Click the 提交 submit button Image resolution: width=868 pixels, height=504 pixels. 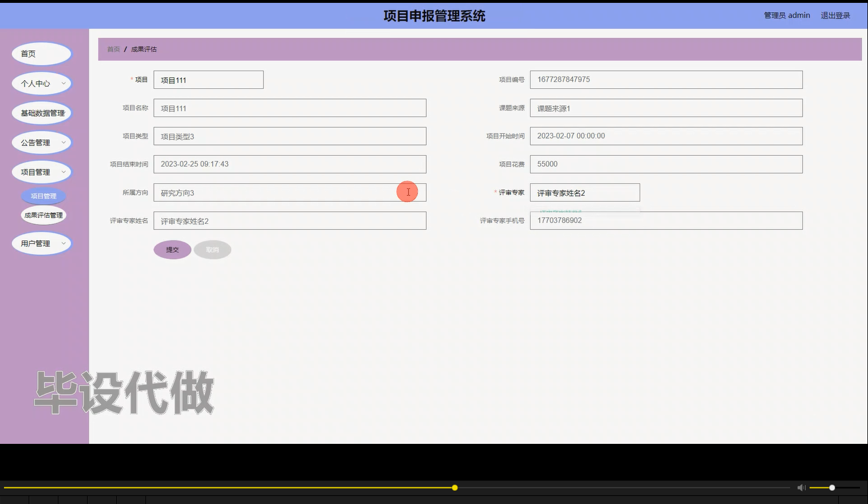click(172, 249)
